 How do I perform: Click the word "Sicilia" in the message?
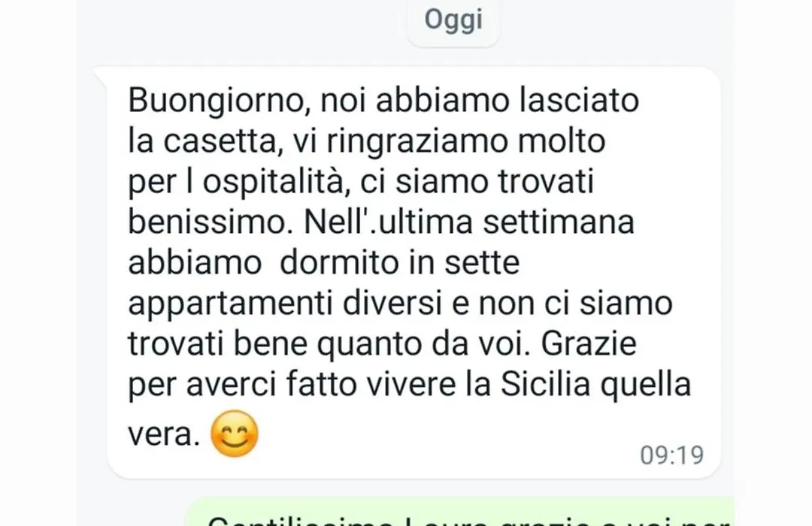[546, 384]
